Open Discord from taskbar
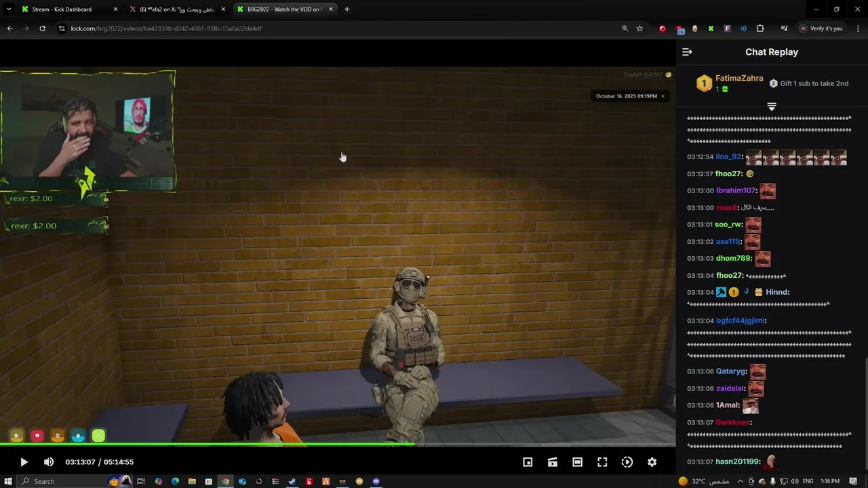 376,481
